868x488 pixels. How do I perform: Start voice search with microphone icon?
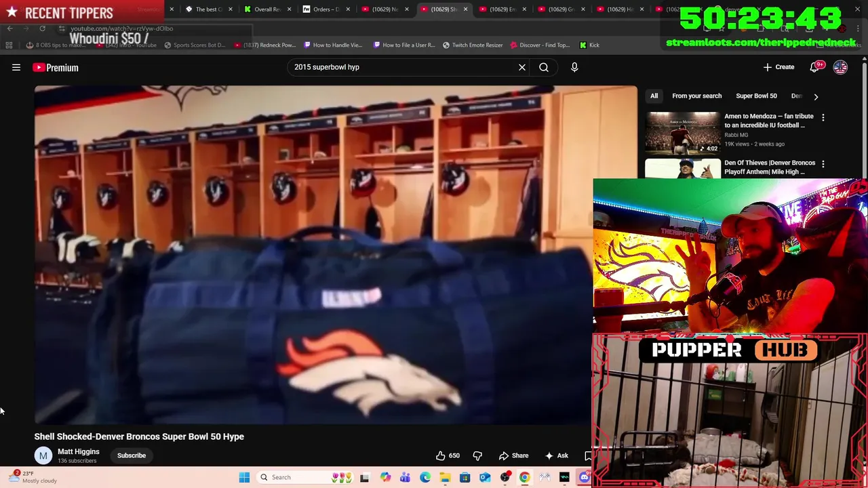tap(574, 67)
